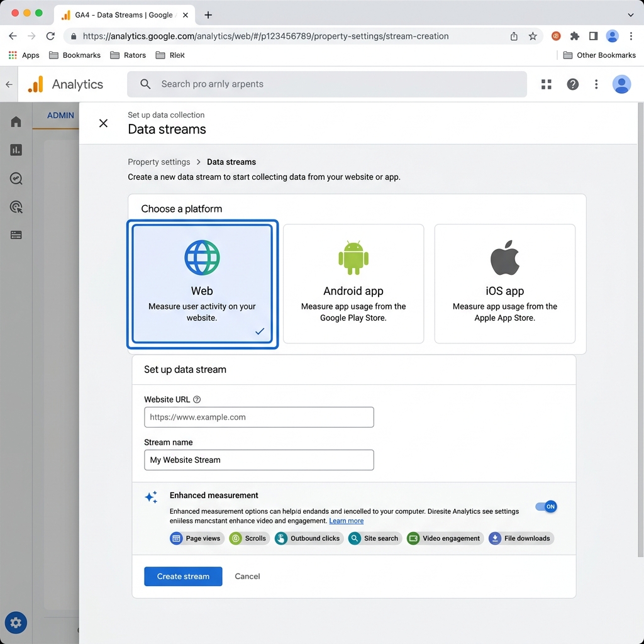Click the Website URL help icon
644x644 pixels.
coord(197,399)
